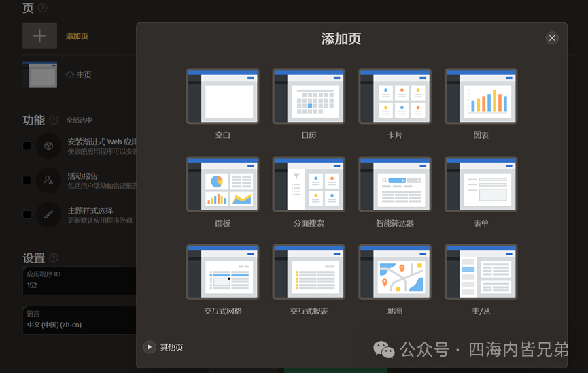Click the 活动报告 user icon
Image resolution: width=588 pixels, height=373 pixels.
pyautogui.click(x=48, y=180)
